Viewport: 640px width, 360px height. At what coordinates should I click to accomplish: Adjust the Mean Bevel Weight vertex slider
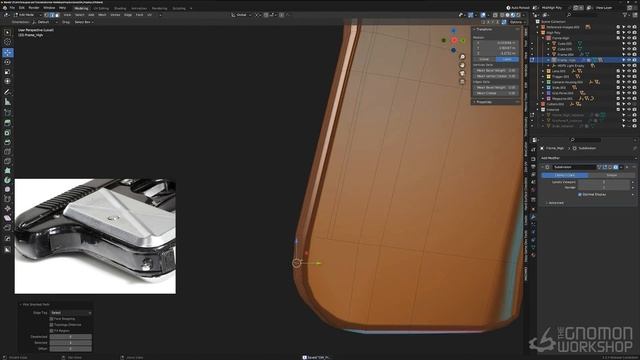496,70
